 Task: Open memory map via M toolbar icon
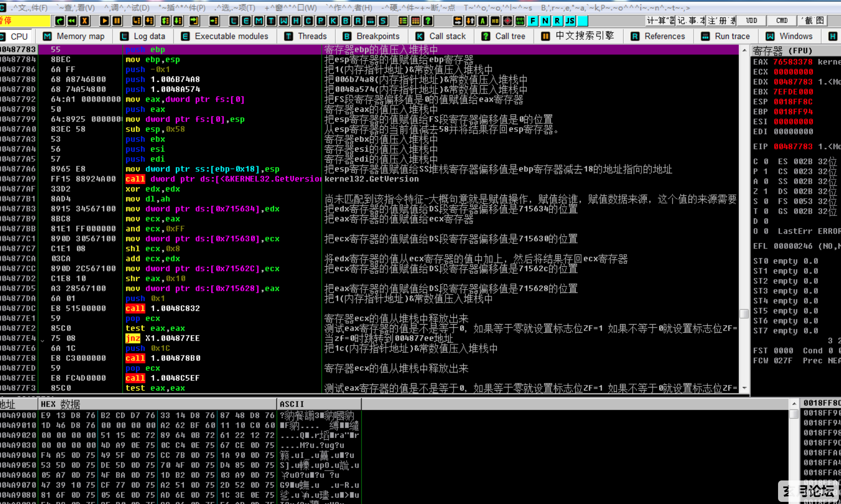(x=259, y=21)
